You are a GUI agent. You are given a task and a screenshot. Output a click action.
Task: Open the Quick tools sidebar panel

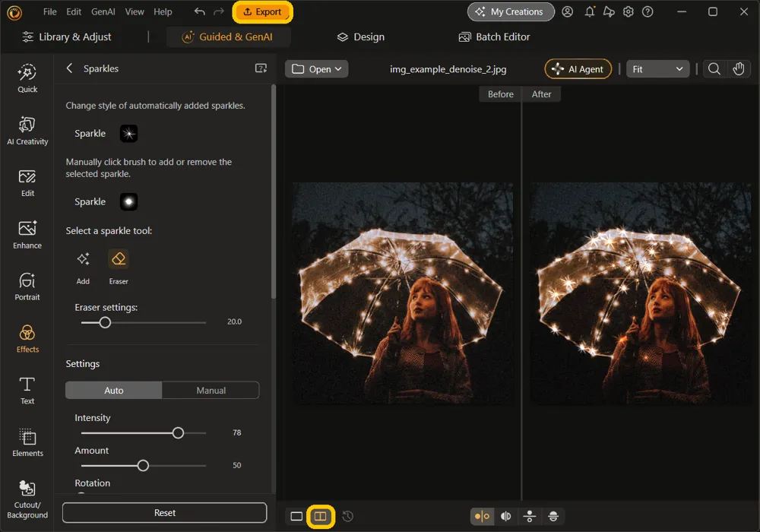27,78
